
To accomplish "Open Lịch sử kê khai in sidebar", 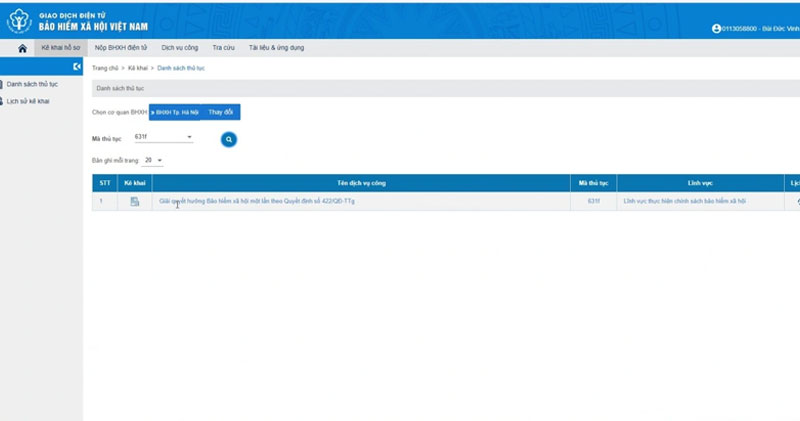I will (28, 101).
